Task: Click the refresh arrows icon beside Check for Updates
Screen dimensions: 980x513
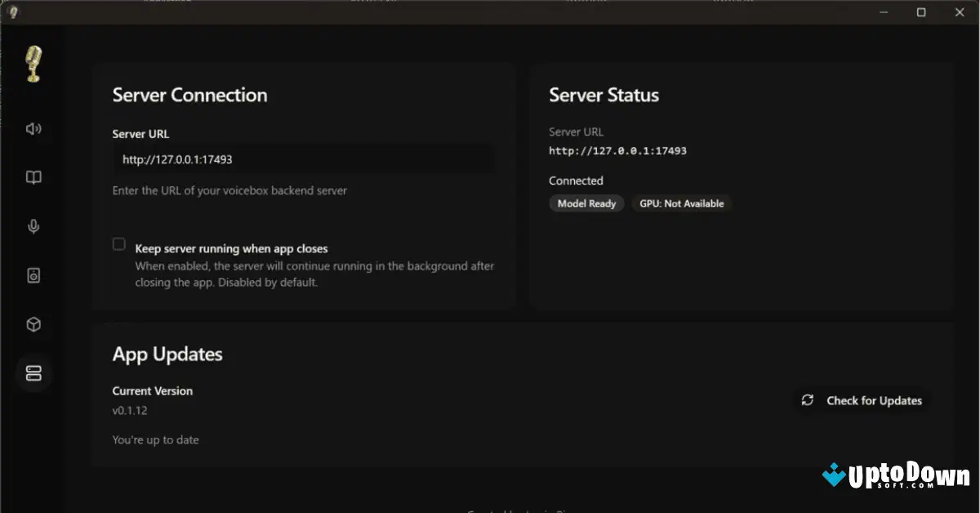Action: click(x=808, y=400)
